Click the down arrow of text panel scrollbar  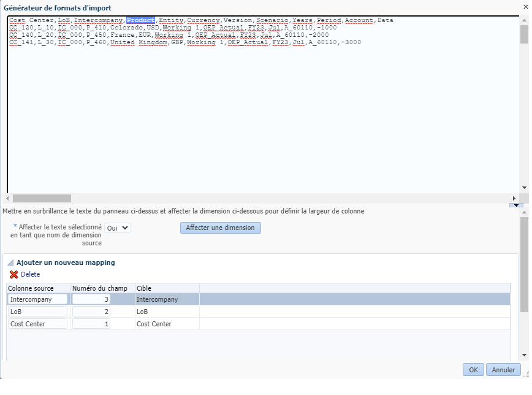(524, 188)
